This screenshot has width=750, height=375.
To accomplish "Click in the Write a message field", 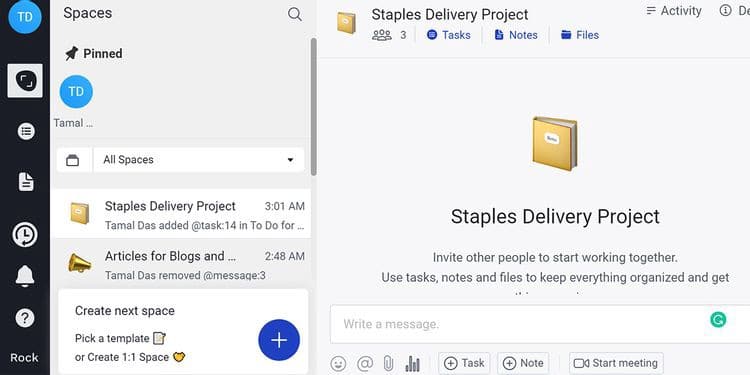I will (x=540, y=324).
